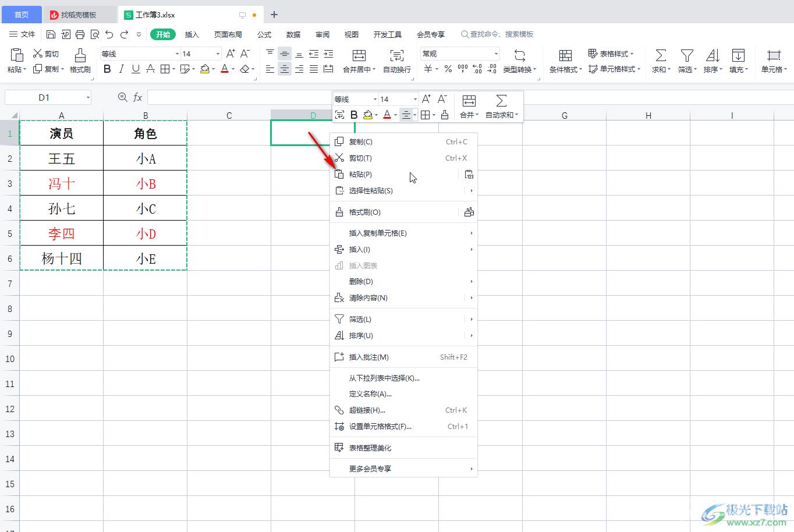Click the AutoSum (求和) sigma icon

[661, 55]
